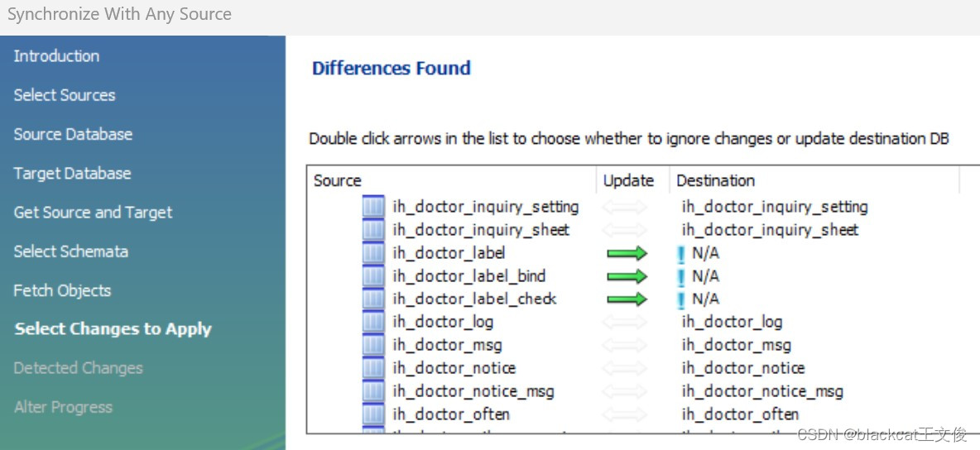This screenshot has height=450, width=980.
Task: Click table icon beside ih_doctor_log
Action: [373, 322]
